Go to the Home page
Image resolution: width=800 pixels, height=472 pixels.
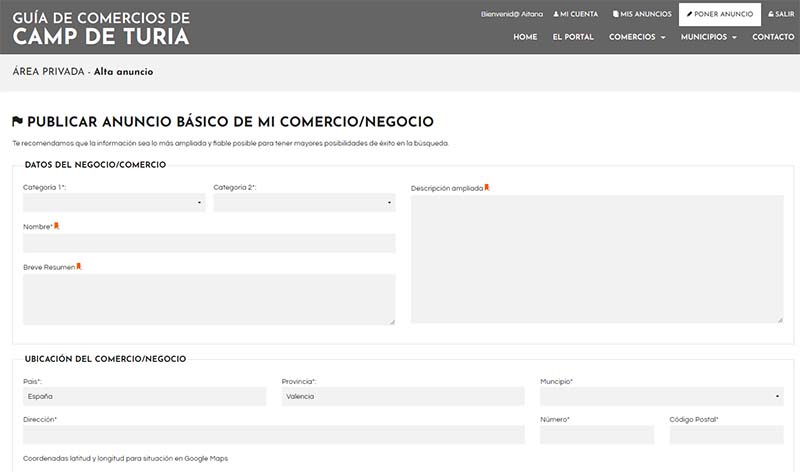tap(525, 37)
